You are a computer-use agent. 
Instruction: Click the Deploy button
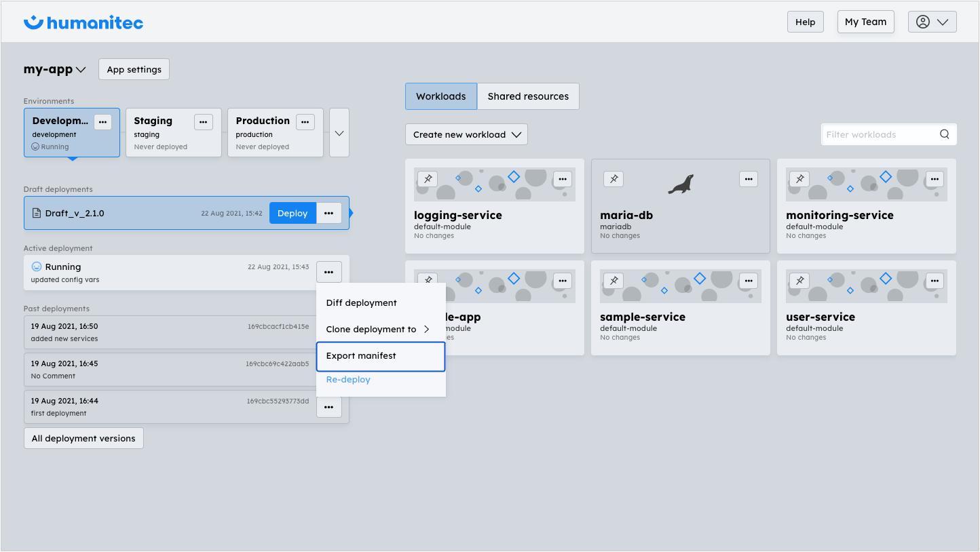pos(293,213)
